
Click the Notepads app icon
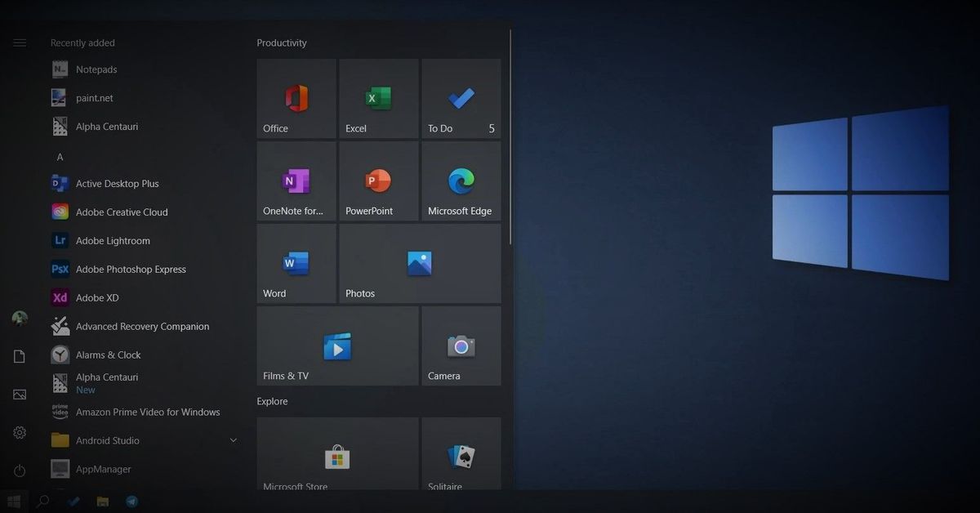(x=60, y=69)
